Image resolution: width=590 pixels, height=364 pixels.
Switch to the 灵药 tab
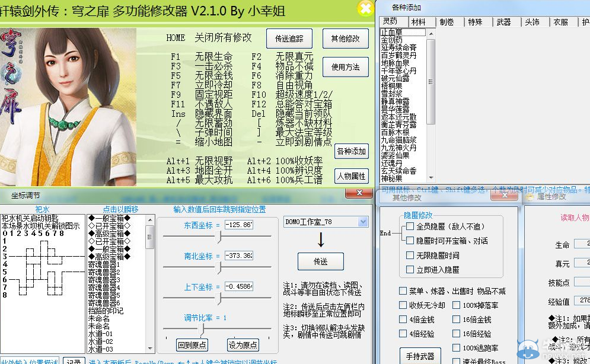390,21
